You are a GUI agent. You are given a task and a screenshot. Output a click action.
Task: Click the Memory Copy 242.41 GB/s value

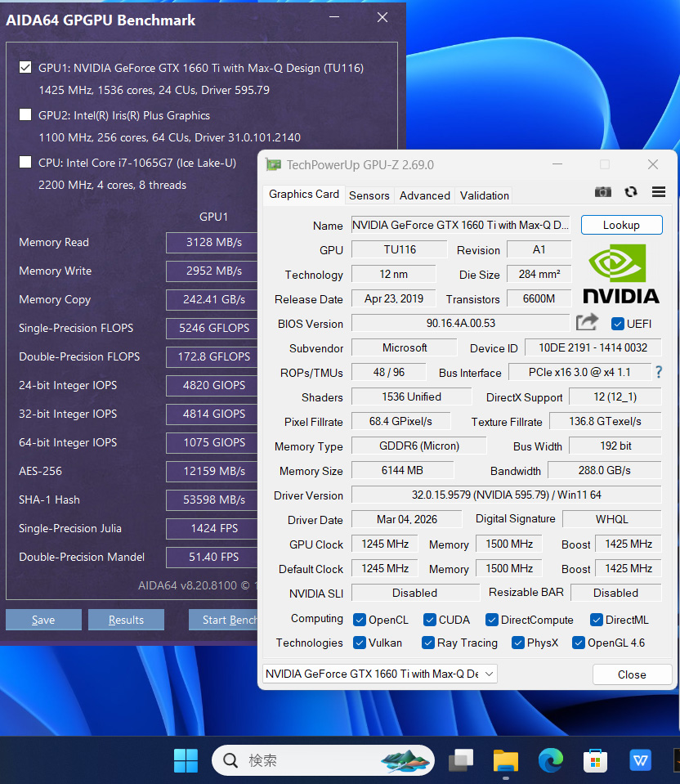[x=212, y=299]
